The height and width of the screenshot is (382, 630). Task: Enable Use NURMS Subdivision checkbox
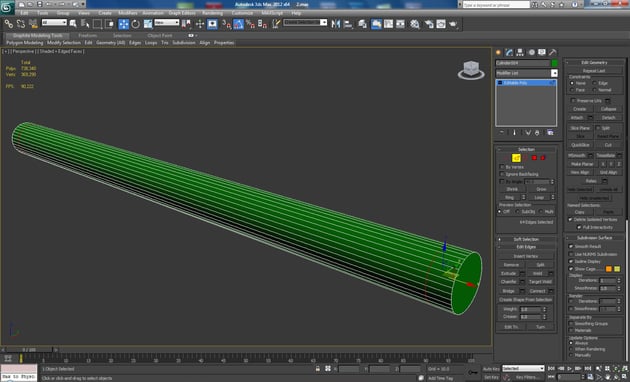(x=571, y=254)
